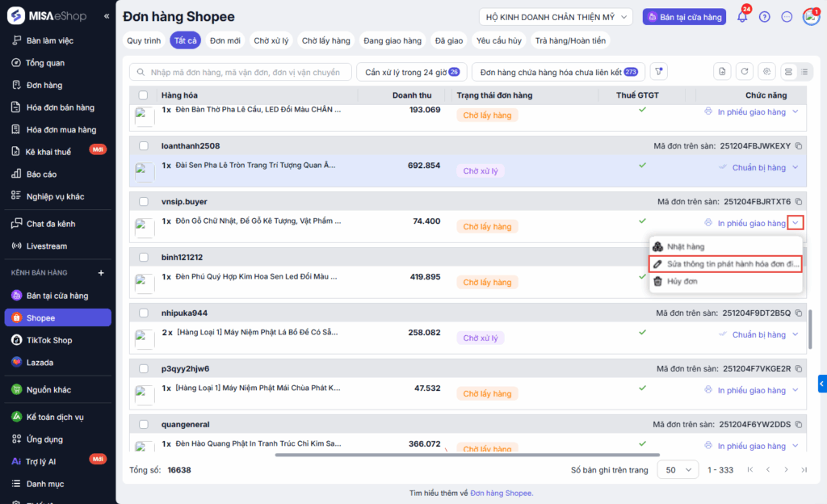Viewport: 827px width, 504px height.
Task: Refresh the Shopee order list
Action: pyautogui.click(x=745, y=72)
